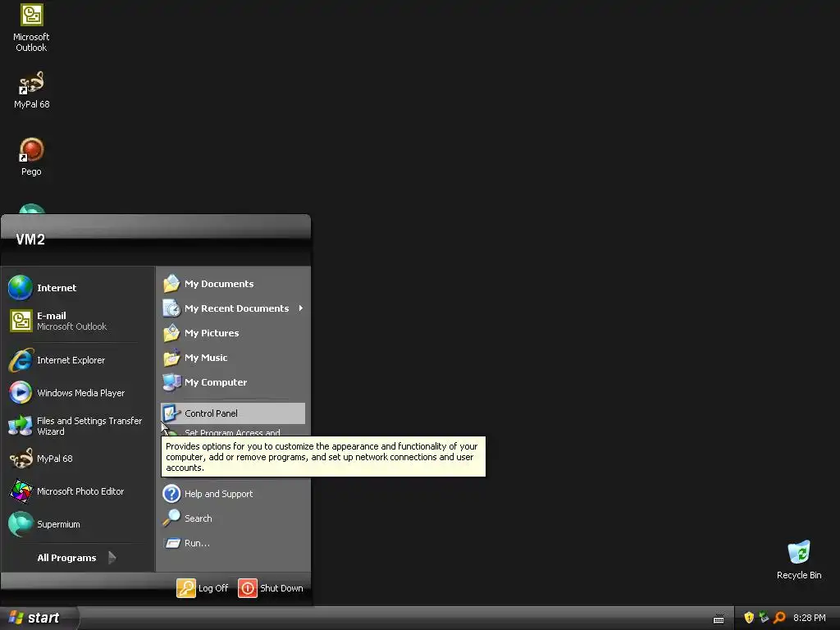Select the MyPal 68 desktop shortcut
Viewport: 840px width, 630px height.
tap(32, 89)
